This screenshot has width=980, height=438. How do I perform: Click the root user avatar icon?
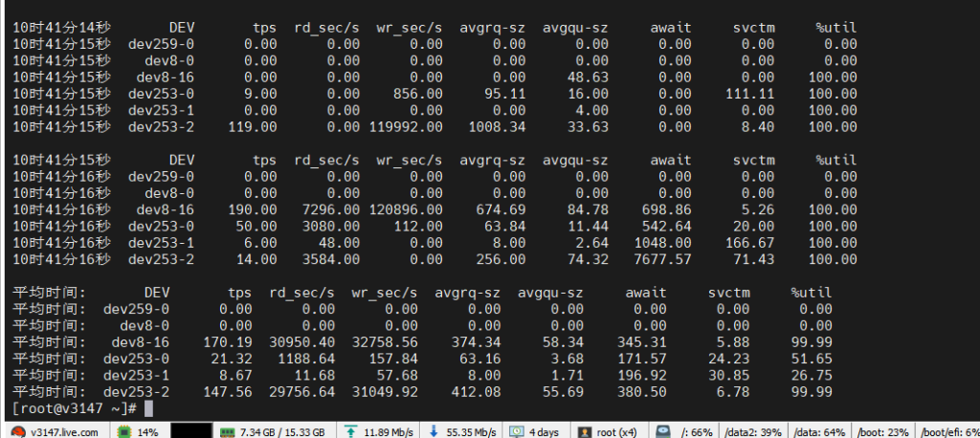click(583, 431)
